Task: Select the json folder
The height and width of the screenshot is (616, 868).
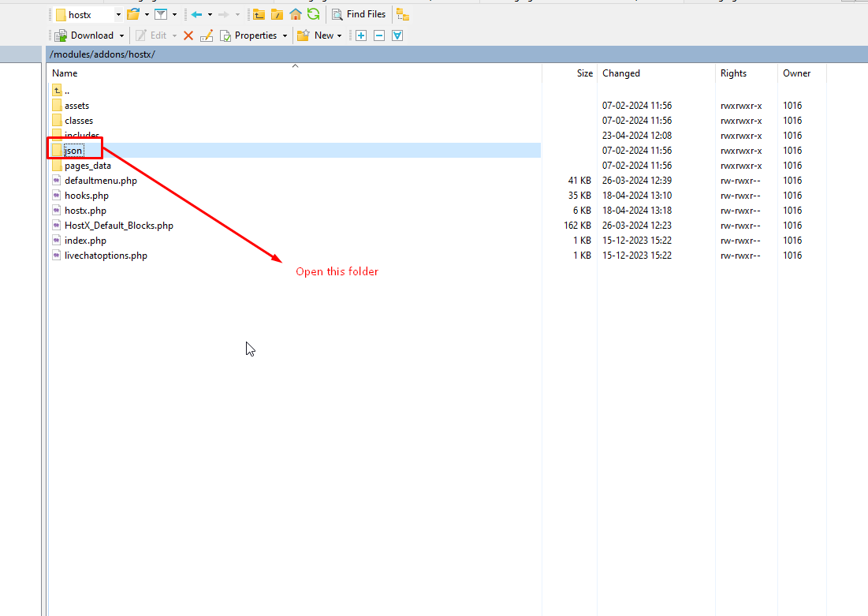Action: point(73,151)
